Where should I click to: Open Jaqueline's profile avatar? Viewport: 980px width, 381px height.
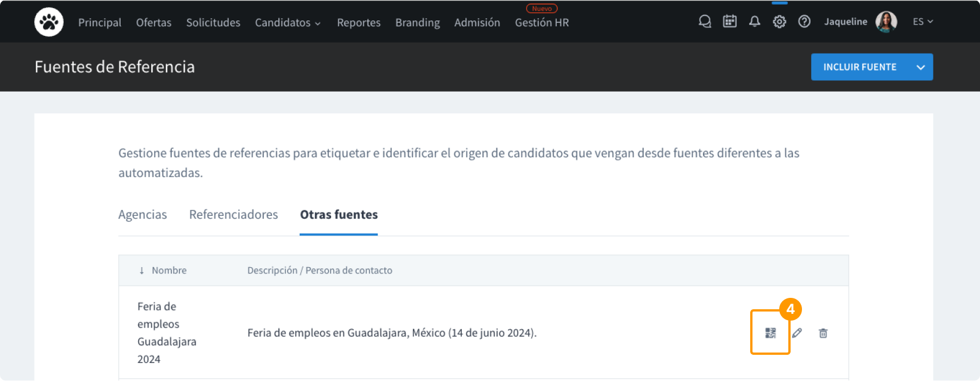886,22
